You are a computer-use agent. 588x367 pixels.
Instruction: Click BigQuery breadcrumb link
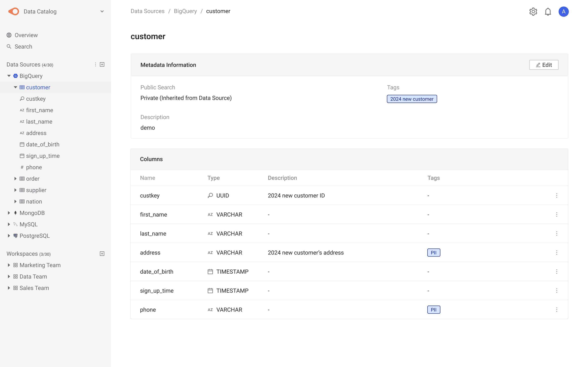click(185, 11)
